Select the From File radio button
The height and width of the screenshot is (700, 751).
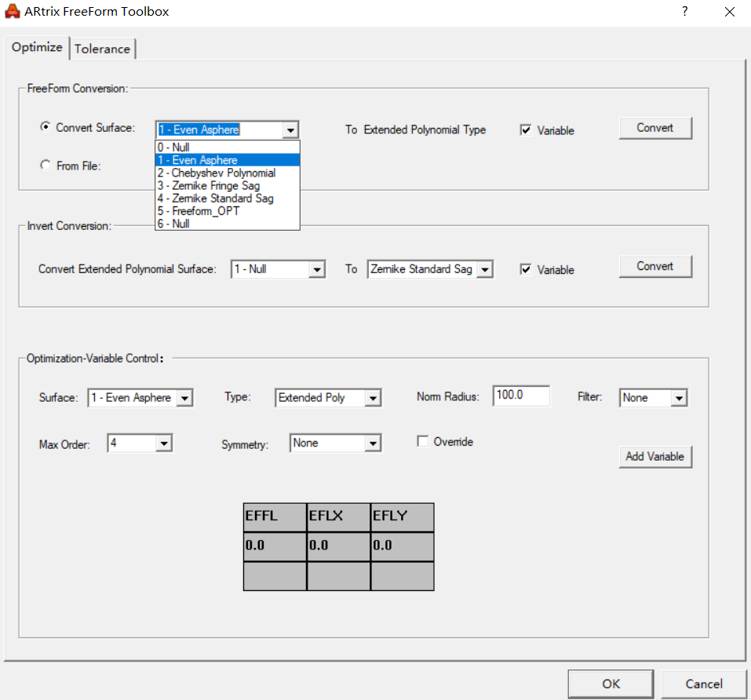coord(46,166)
